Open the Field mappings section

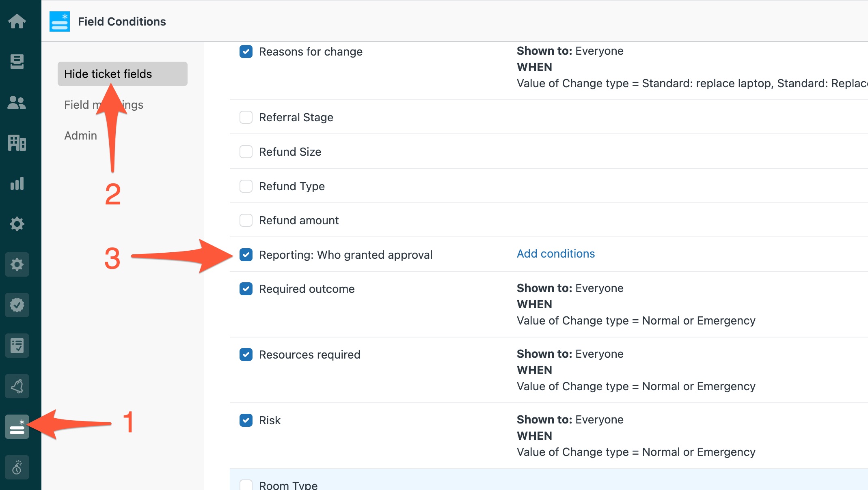coord(104,105)
